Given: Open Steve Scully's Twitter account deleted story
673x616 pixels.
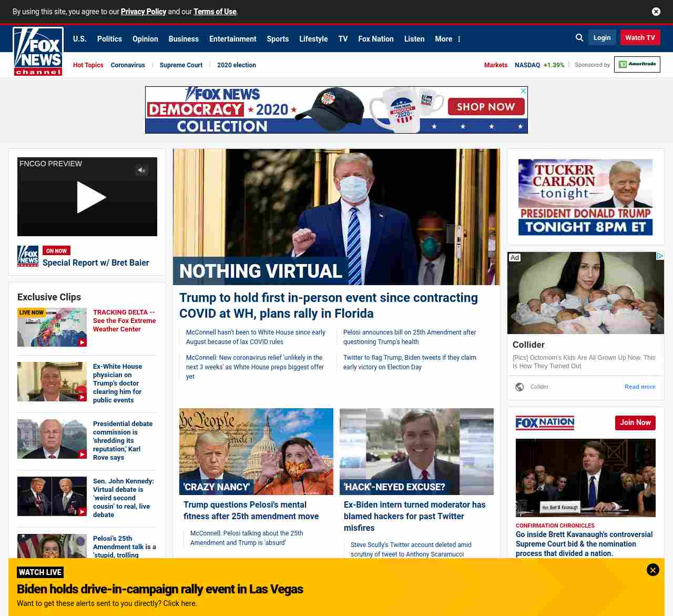Looking at the screenshot, I should 411,549.
